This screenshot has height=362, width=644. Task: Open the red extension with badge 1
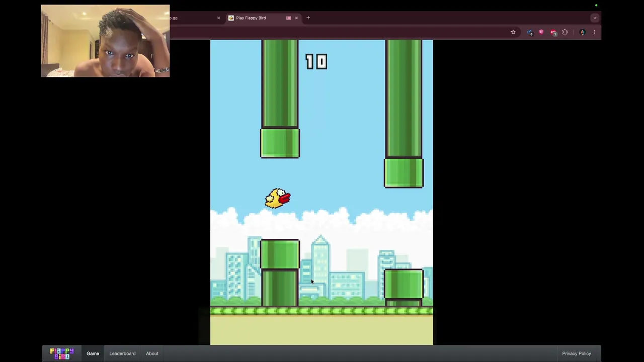553,32
